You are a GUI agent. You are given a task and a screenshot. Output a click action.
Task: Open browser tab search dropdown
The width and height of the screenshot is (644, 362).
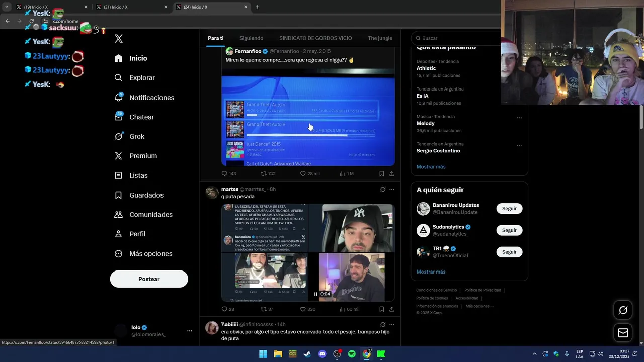7,7
